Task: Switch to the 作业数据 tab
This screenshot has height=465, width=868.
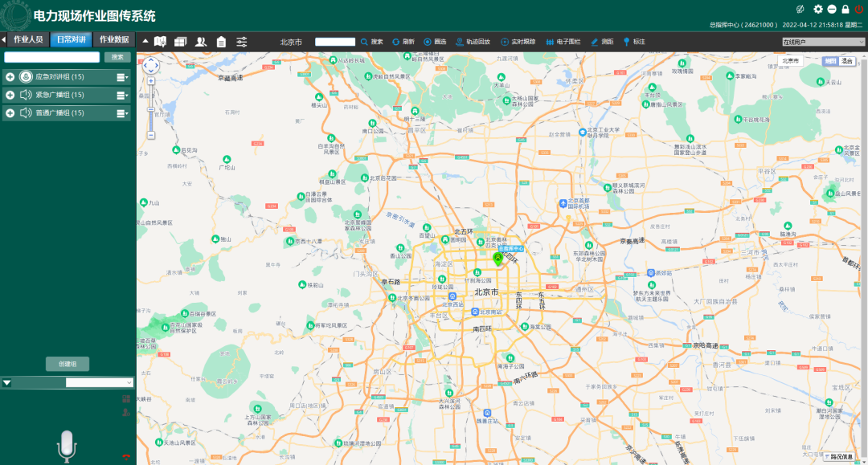Action: click(114, 39)
